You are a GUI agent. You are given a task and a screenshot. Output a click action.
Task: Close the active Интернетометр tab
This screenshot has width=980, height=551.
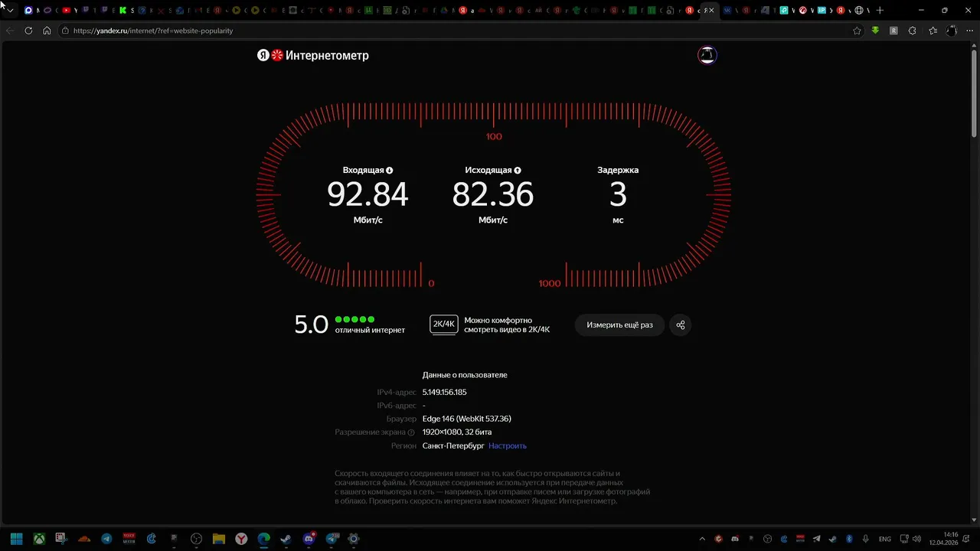[711, 10]
